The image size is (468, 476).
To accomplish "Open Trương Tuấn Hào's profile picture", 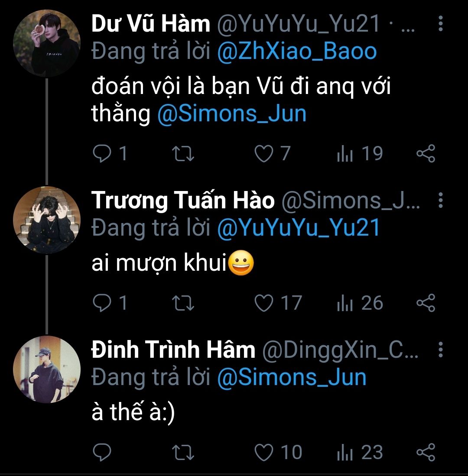I will 47,220.
